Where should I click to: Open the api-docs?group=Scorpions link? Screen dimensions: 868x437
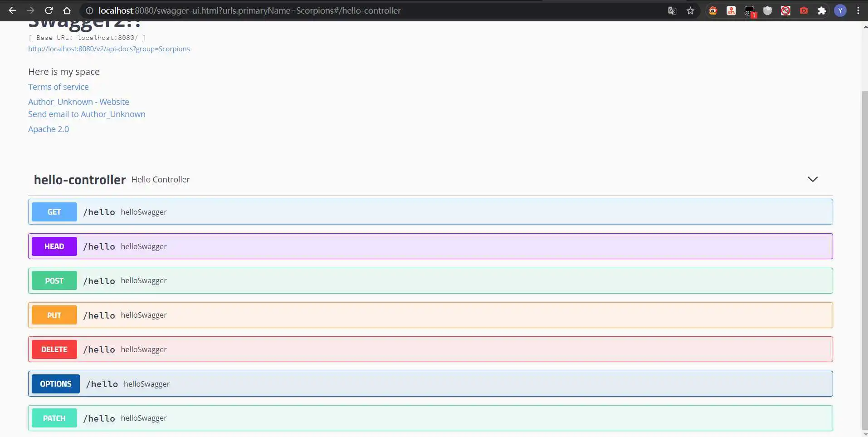click(x=109, y=49)
